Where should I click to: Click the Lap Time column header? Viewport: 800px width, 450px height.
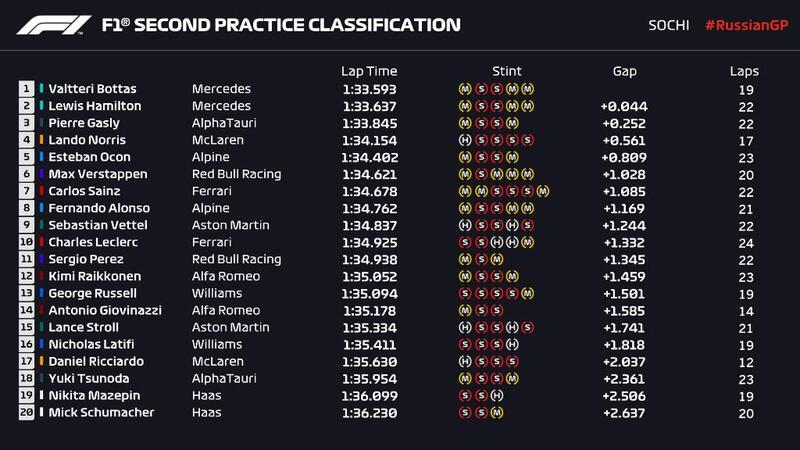click(369, 71)
